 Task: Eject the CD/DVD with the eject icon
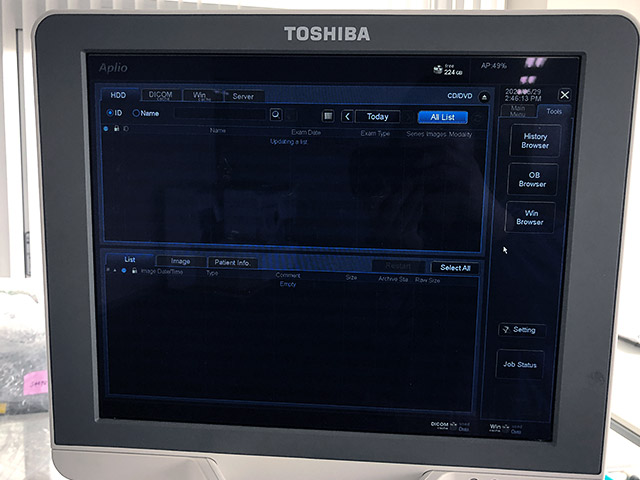484,97
